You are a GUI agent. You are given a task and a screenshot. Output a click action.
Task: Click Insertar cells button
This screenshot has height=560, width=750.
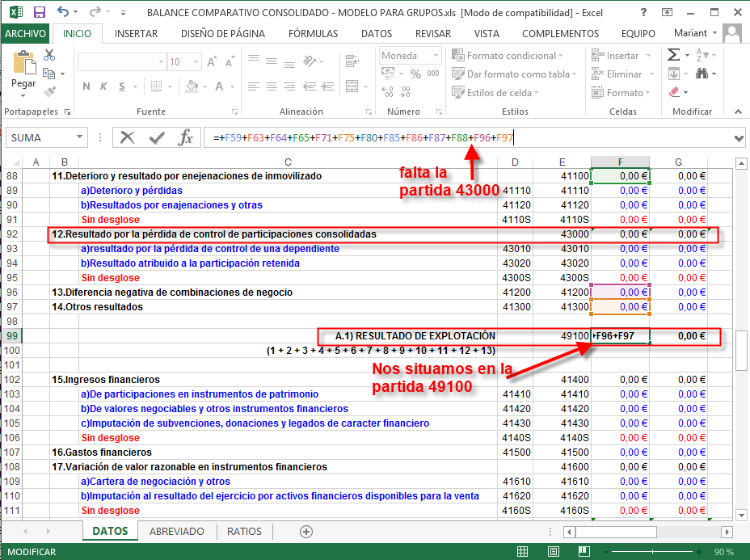[x=615, y=56]
